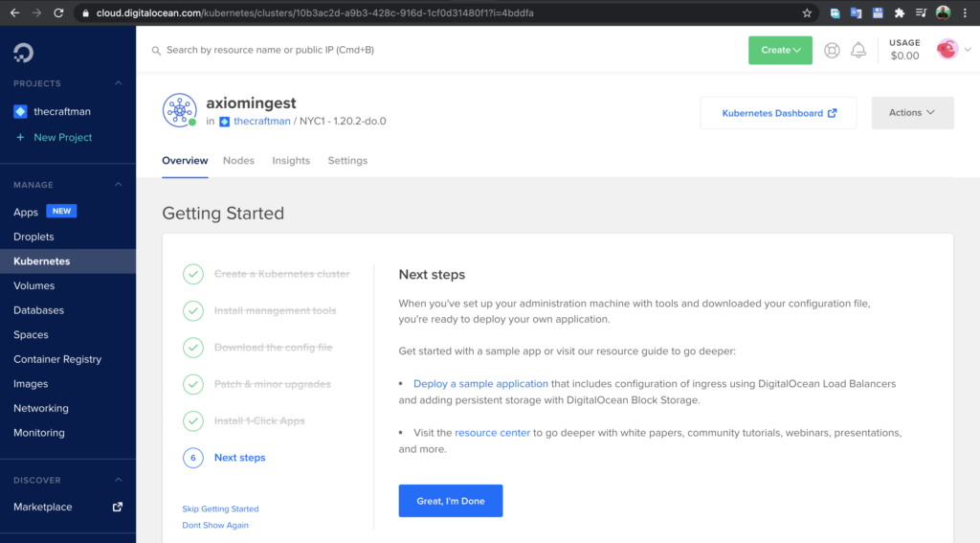Open the notifications bell

[x=858, y=50]
